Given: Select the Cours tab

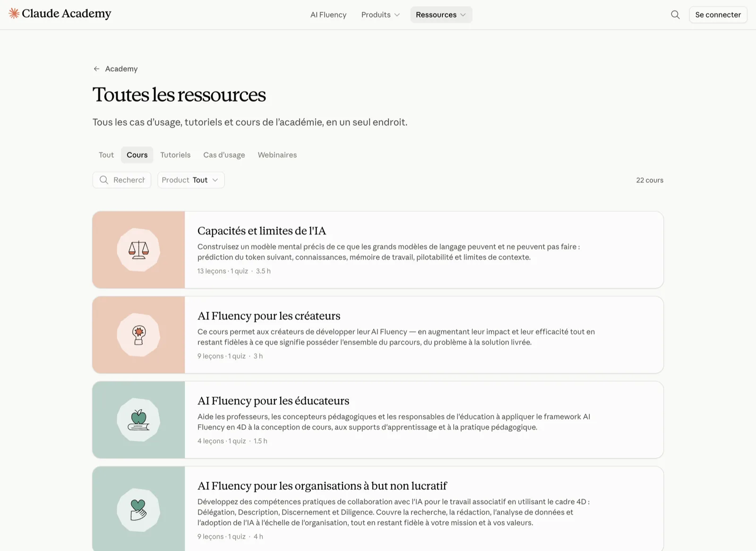Looking at the screenshot, I should point(137,155).
